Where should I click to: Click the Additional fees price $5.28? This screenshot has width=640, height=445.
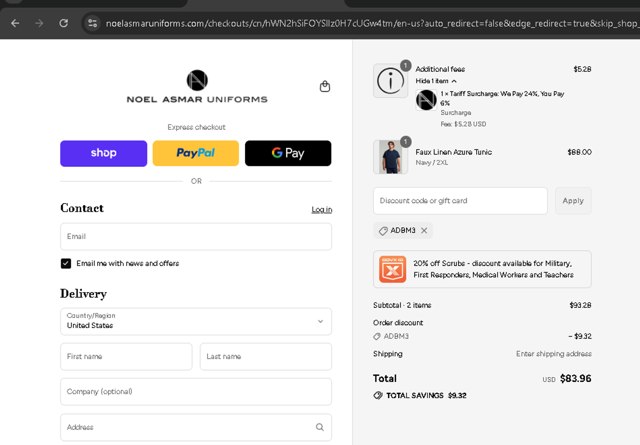582,69
